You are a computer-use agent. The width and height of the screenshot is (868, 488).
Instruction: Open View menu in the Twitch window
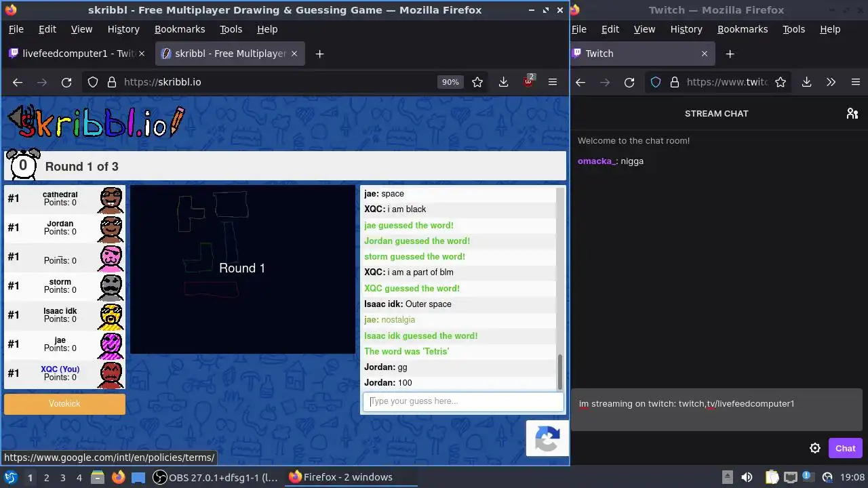pos(644,29)
